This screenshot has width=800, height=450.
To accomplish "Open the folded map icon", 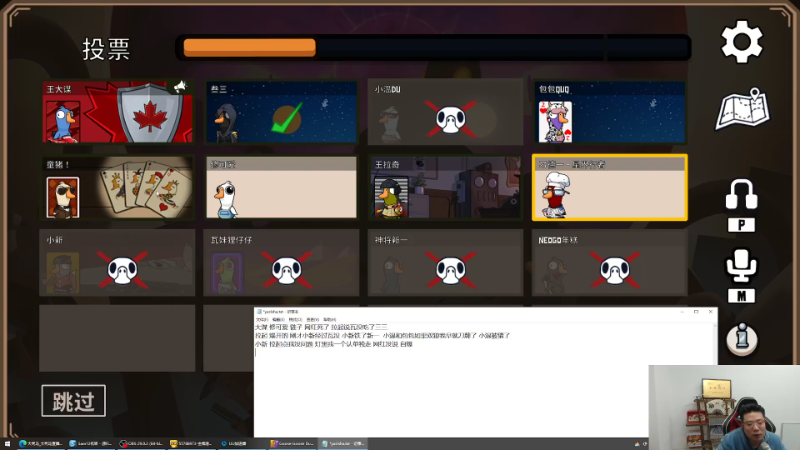I will (742, 109).
